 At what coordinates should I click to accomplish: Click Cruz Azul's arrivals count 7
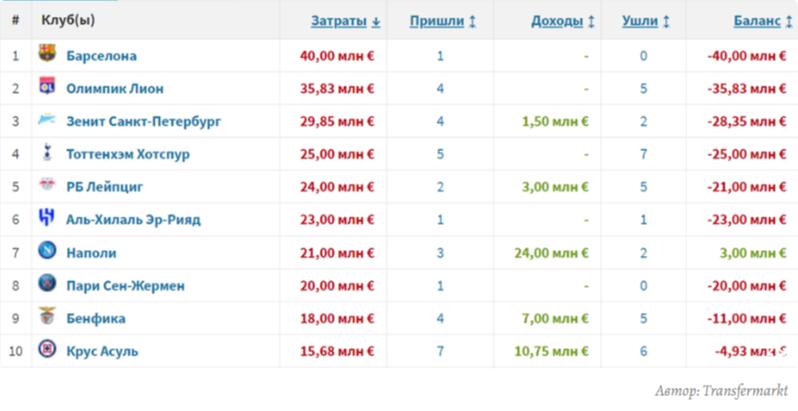click(x=440, y=351)
